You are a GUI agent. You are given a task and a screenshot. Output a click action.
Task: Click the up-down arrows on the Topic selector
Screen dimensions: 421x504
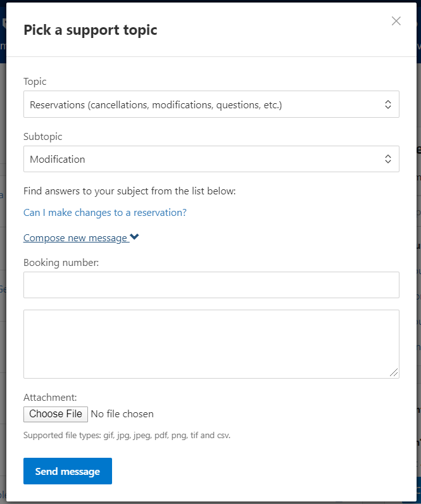[x=388, y=104]
